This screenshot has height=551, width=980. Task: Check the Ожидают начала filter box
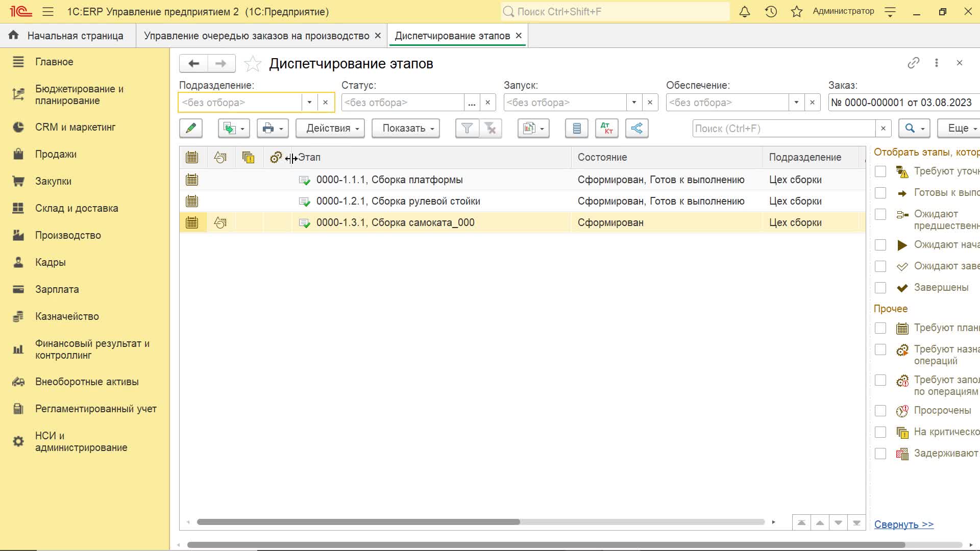880,245
